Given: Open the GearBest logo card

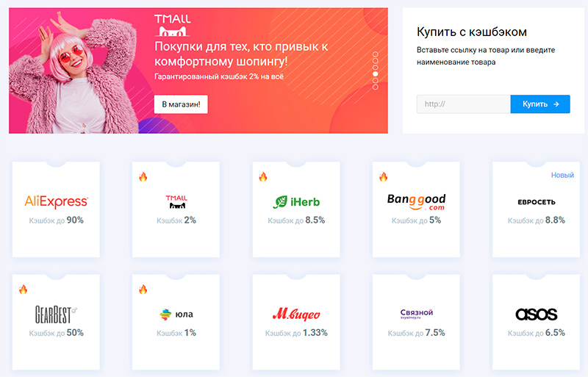Looking at the screenshot, I should 57,315.
